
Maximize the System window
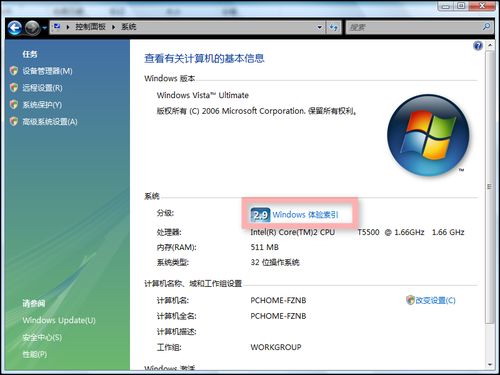click(x=462, y=6)
